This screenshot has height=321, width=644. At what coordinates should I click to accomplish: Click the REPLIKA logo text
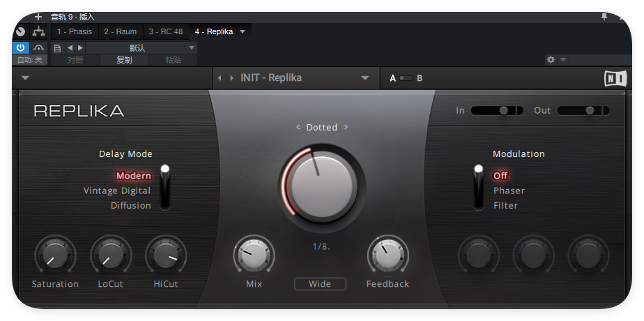point(79,111)
